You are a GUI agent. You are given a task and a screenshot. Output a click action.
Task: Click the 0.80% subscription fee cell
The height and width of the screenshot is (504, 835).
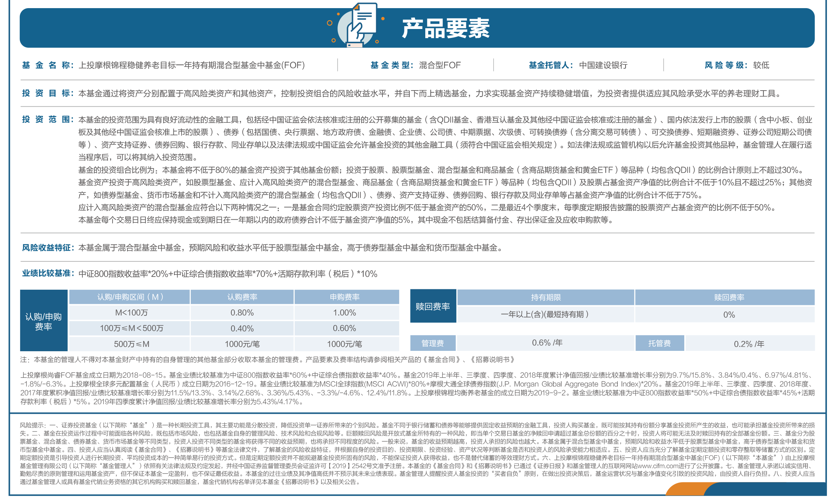[242, 313]
